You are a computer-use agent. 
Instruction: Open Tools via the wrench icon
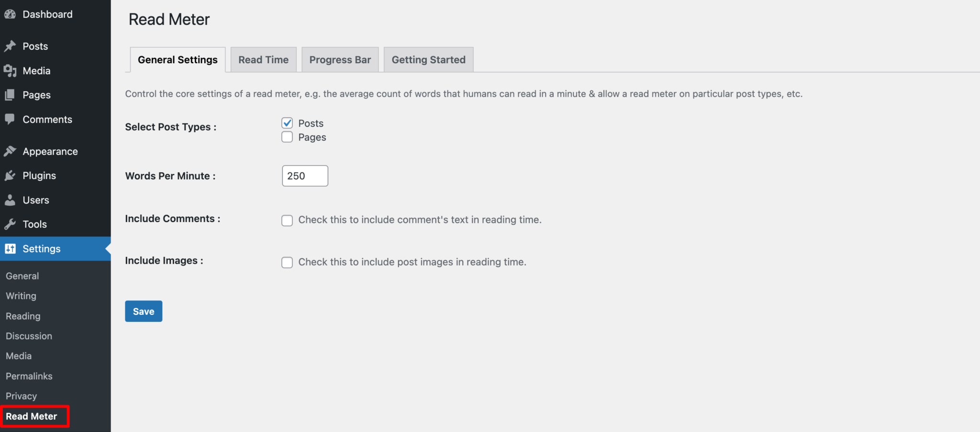pyautogui.click(x=11, y=224)
